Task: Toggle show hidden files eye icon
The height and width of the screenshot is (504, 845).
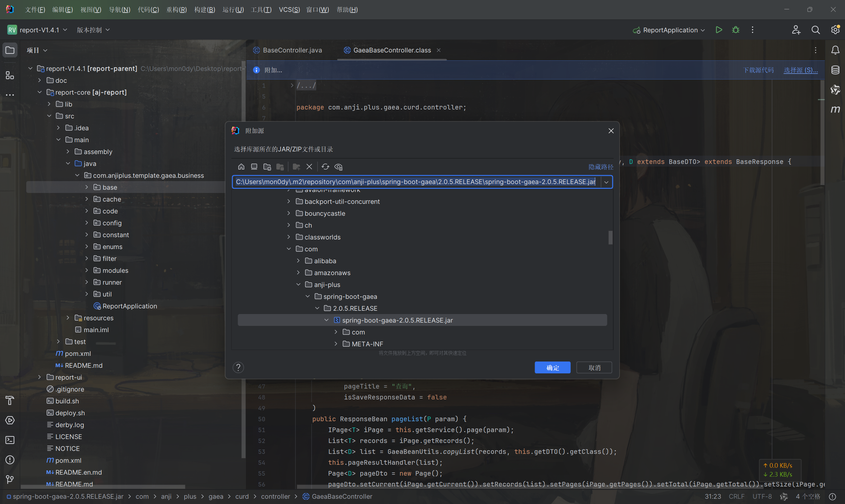Action: pyautogui.click(x=338, y=167)
